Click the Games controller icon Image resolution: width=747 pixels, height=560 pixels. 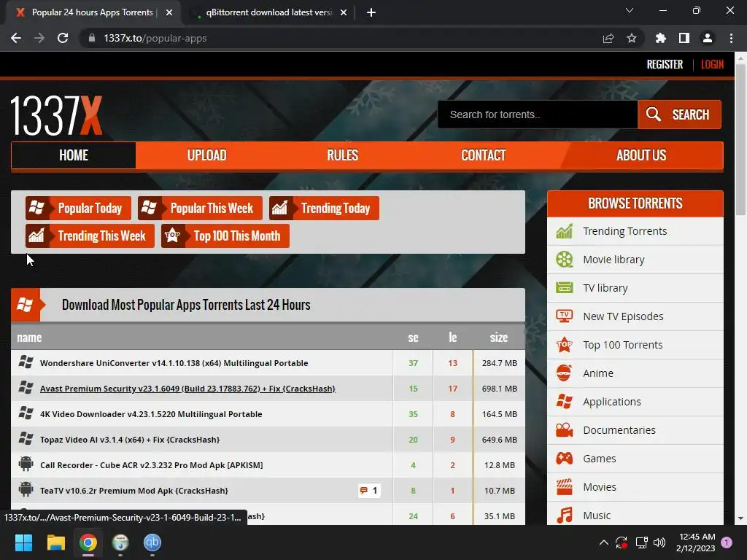[565, 459]
